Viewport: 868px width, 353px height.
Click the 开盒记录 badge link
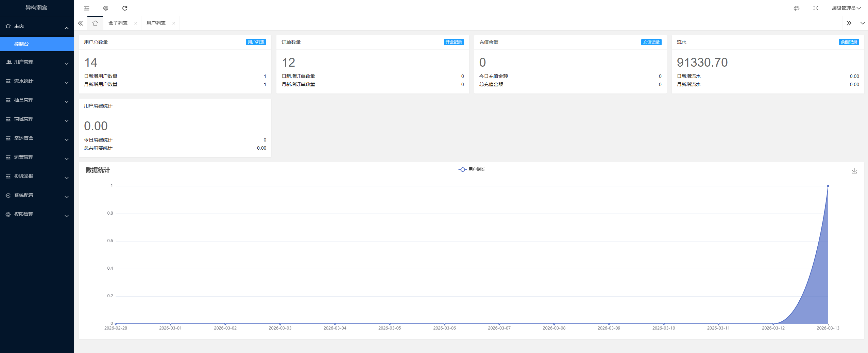point(454,42)
